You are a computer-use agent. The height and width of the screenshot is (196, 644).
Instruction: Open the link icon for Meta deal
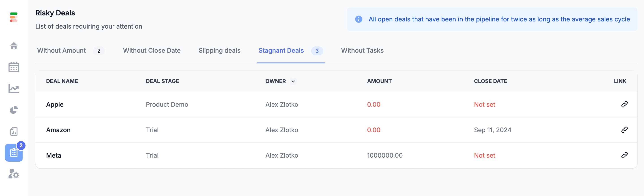624,155
